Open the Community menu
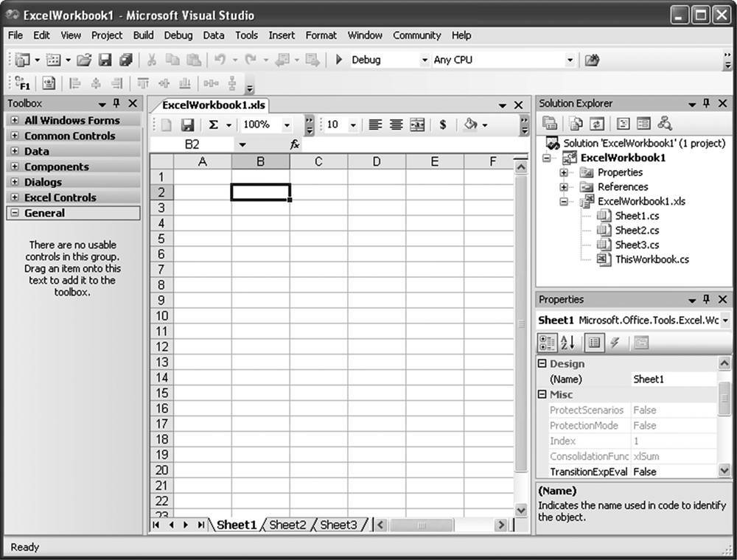737x560 pixels. (x=417, y=35)
